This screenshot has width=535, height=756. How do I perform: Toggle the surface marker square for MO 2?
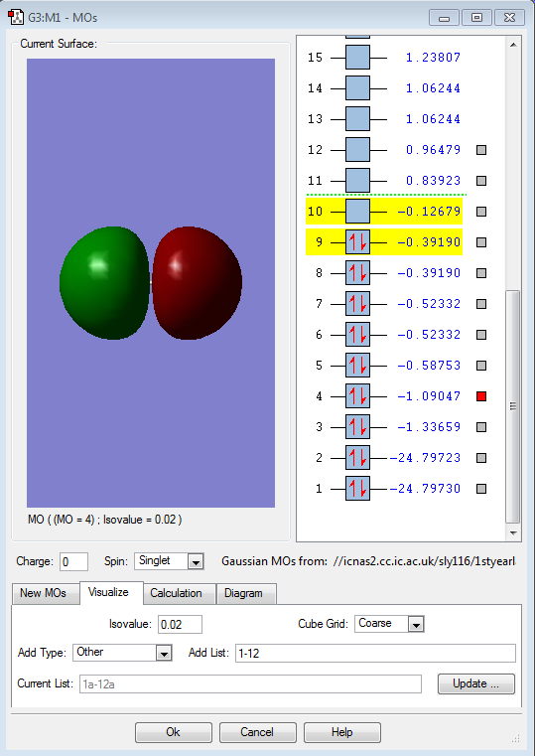(x=481, y=458)
